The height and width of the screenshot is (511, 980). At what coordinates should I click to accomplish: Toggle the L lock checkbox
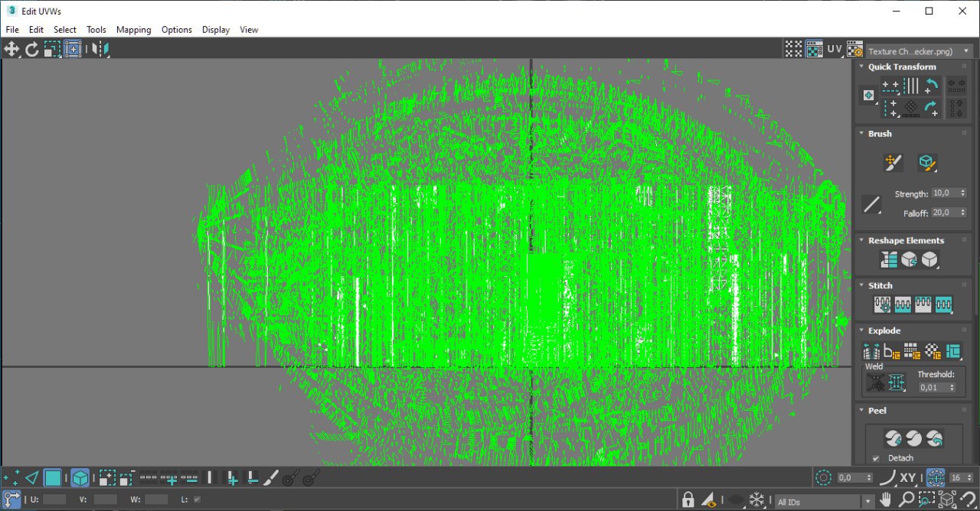tap(198, 500)
